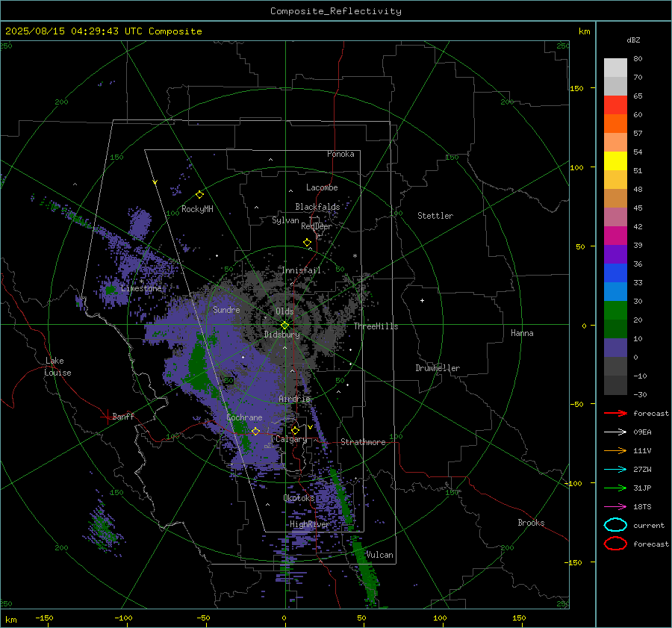Image resolution: width=672 pixels, height=628 pixels.
Task: Click the orange 57-60 dBZ swatch
Action: (615, 123)
